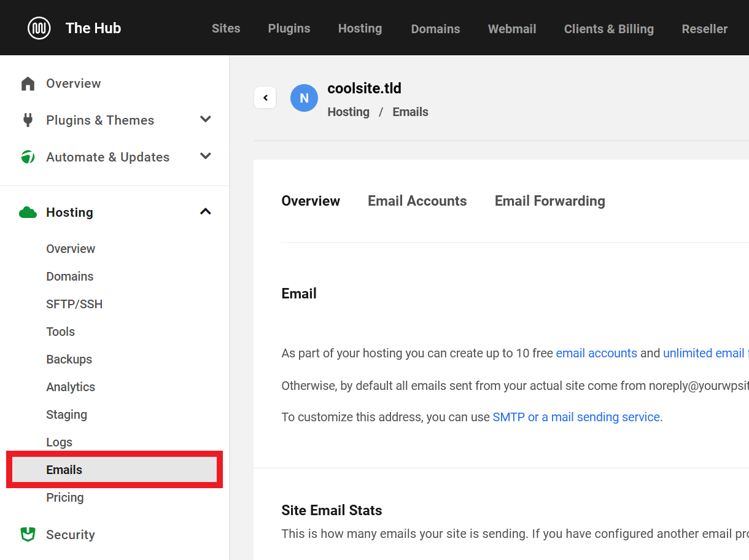Open Webmail from the top navigation
The width and height of the screenshot is (749, 560).
511,29
